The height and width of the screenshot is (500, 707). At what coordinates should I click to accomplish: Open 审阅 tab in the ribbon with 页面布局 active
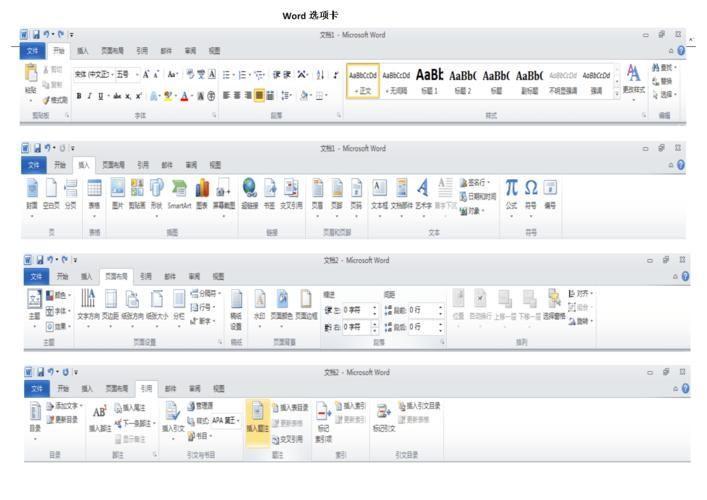[x=194, y=276]
